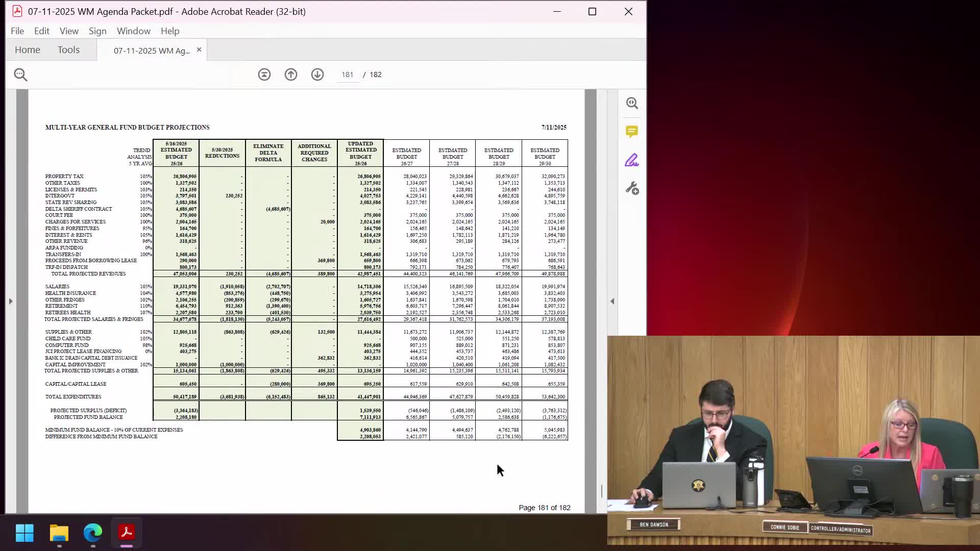Expand the left navigation pane arrow
980x551 pixels.
click(10, 302)
